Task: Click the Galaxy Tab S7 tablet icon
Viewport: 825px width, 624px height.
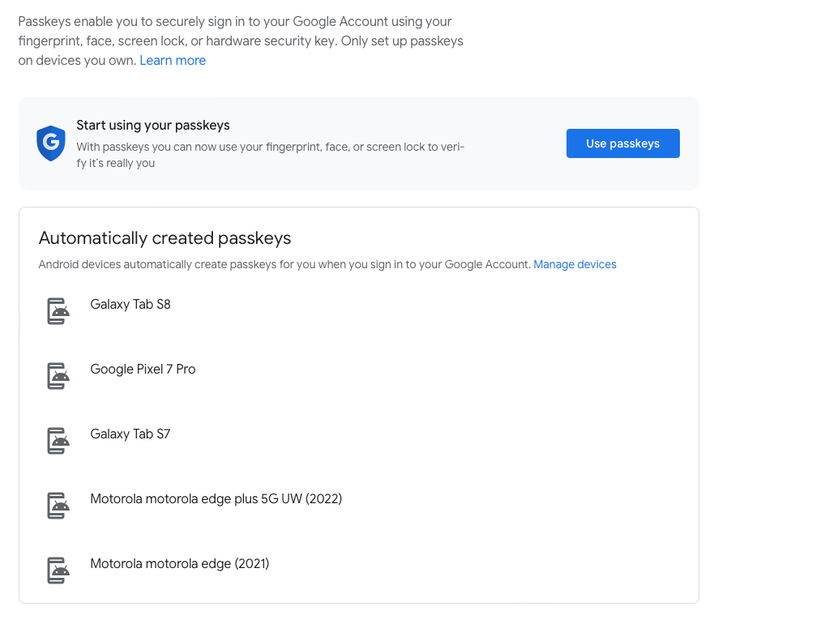Action: pos(57,440)
